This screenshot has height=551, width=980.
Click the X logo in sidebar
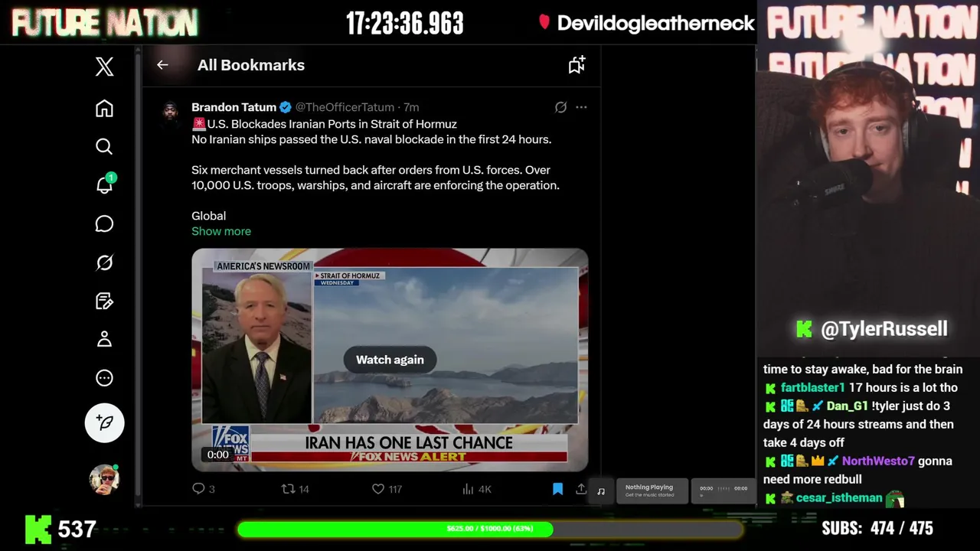(x=104, y=67)
